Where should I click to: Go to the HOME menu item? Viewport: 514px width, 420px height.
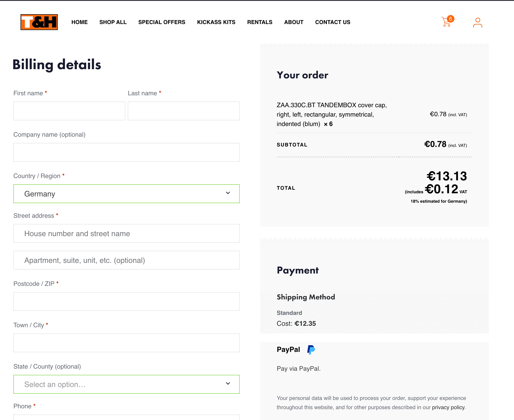(x=79, y=22)
